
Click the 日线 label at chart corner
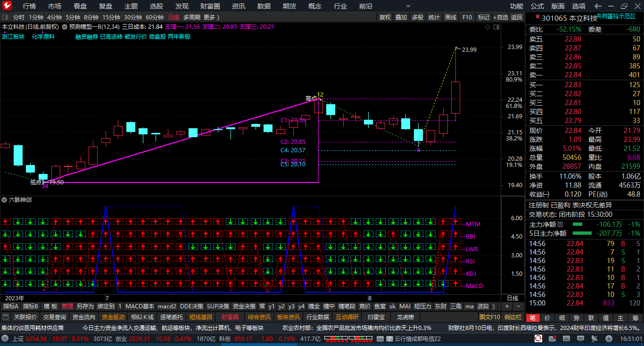512,298
